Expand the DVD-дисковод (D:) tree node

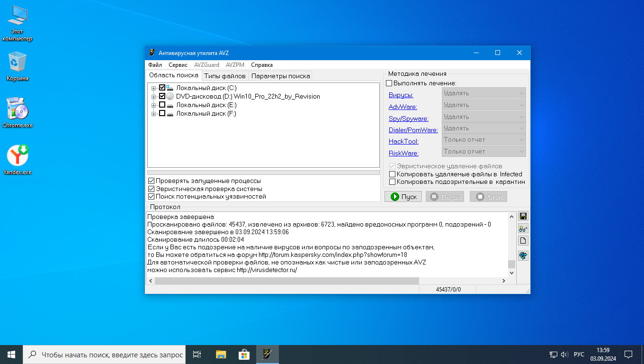coord(153,97)
